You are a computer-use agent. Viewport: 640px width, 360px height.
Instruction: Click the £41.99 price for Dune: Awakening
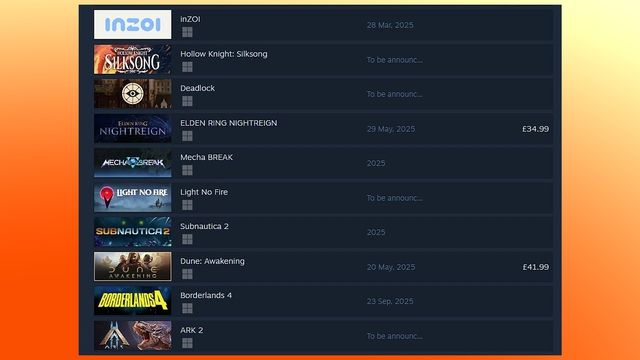[536, 267]
